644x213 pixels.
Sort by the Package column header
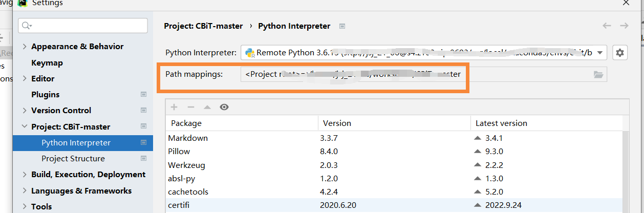click(241, 123)
